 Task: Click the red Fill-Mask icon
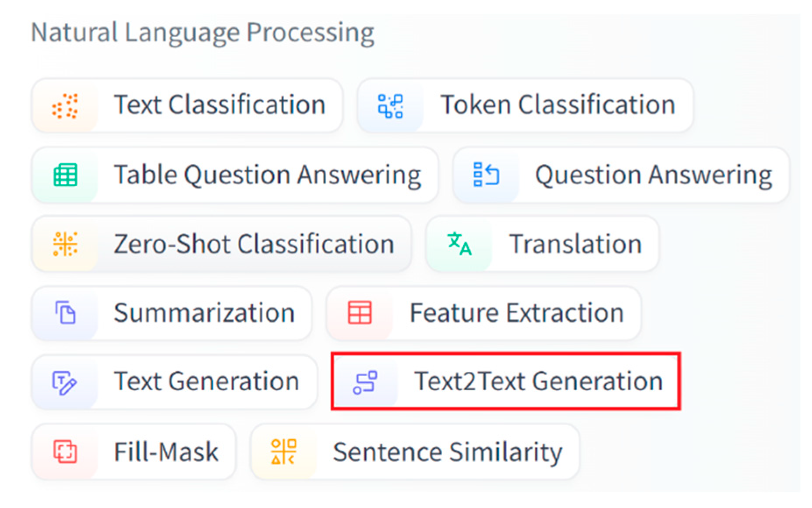coord(65,452)
